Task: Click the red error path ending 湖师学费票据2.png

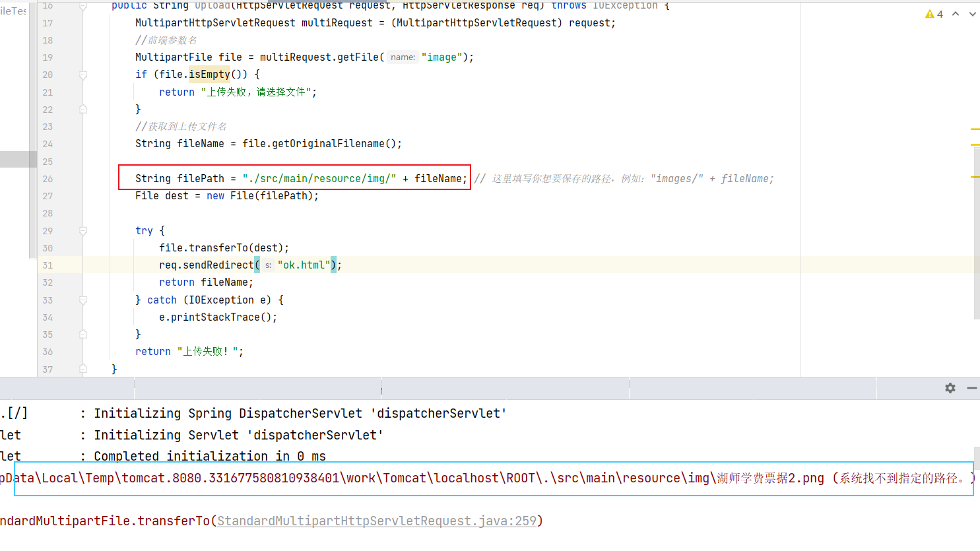Action: click(x=412, y=478)
